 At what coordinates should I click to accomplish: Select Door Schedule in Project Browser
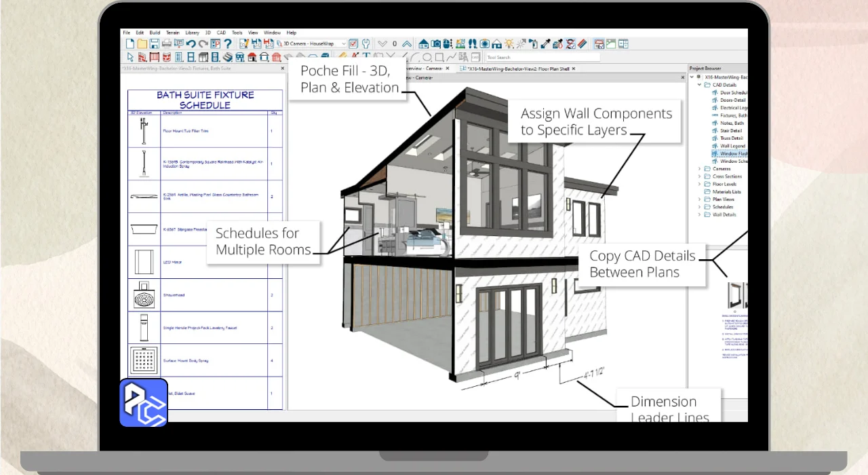[x=733, y=92]
